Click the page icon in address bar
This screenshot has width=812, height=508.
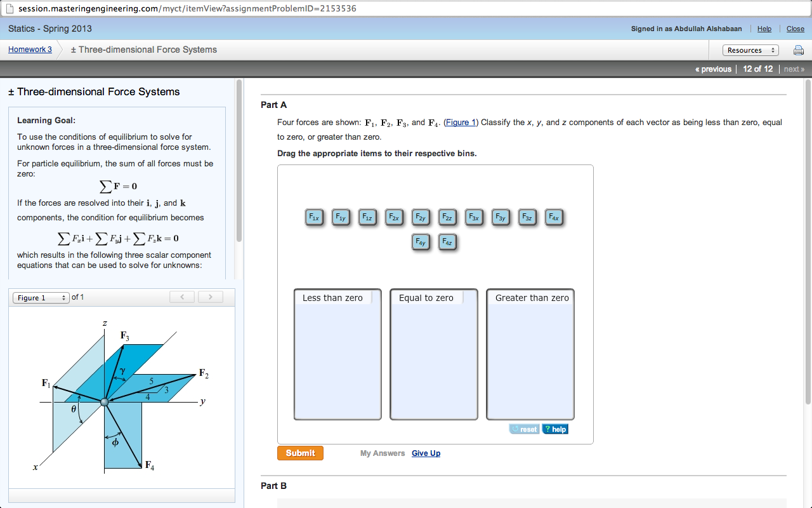10,9
